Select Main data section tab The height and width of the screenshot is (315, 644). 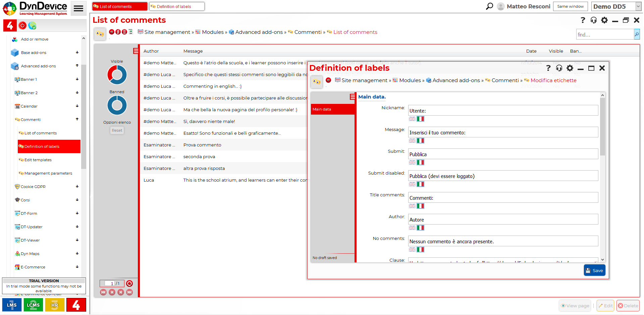point(333,109)
